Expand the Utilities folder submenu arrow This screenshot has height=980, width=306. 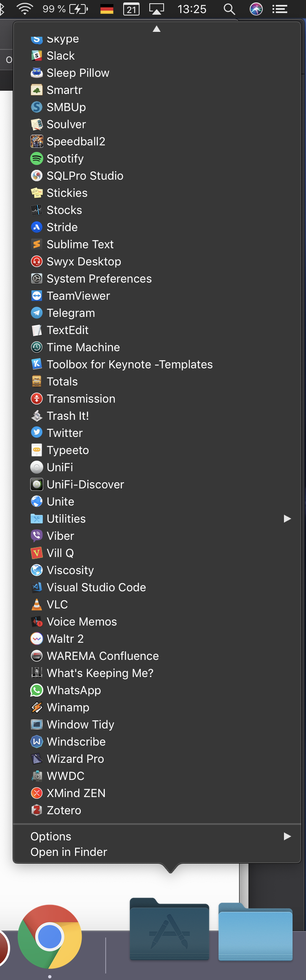click(x=287, y=519)
